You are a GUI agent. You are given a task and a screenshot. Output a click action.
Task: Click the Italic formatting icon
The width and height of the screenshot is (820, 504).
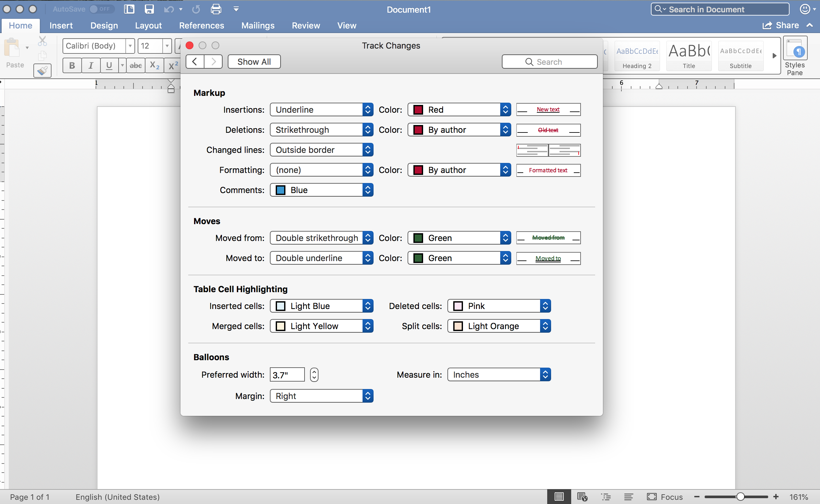pos(91,65)
